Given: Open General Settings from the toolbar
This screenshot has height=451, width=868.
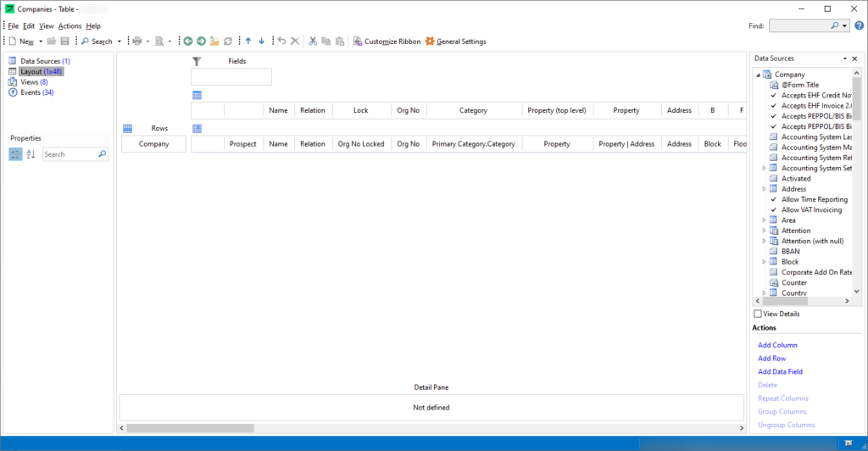Looking at the screenshot, I should coord(456,42).
